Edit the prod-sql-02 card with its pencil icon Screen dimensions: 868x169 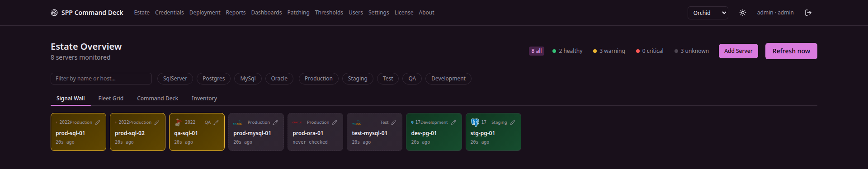pyautogui.click(x=157, y=122)
